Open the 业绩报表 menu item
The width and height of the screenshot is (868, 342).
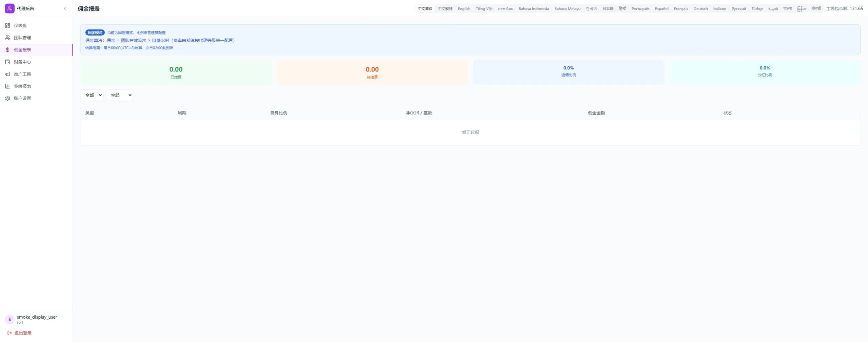coord(36,86)
